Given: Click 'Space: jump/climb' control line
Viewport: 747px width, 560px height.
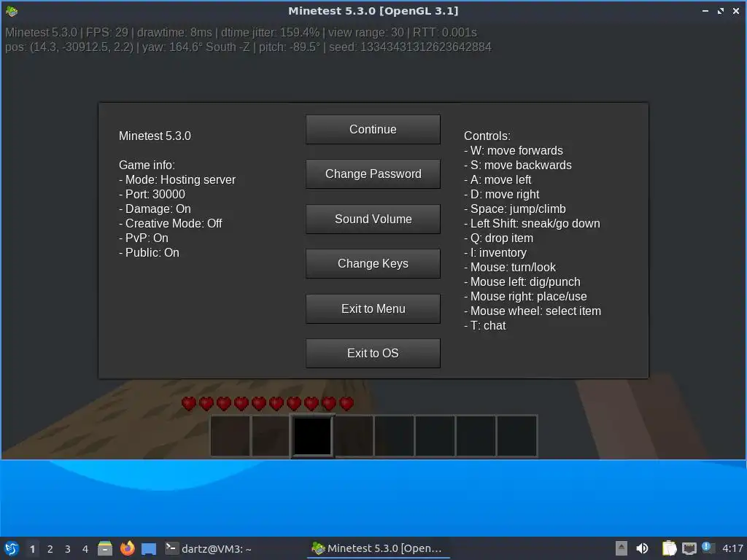Looking at the screenshot, I should pos(515,209).
